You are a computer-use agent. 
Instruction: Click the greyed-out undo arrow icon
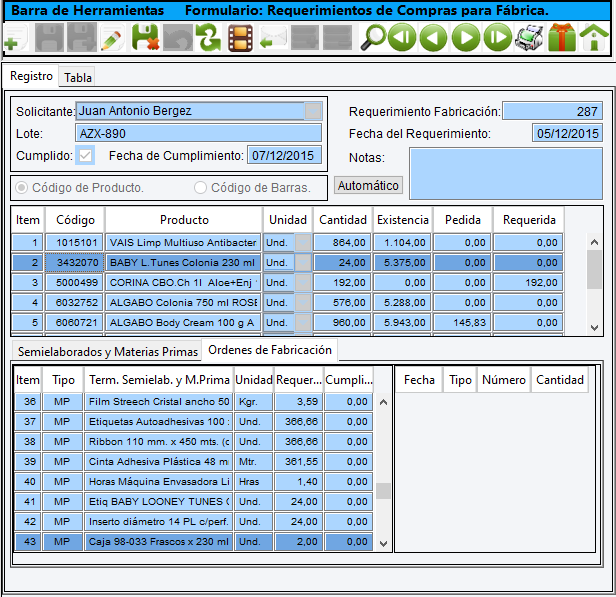pos(178,38)
